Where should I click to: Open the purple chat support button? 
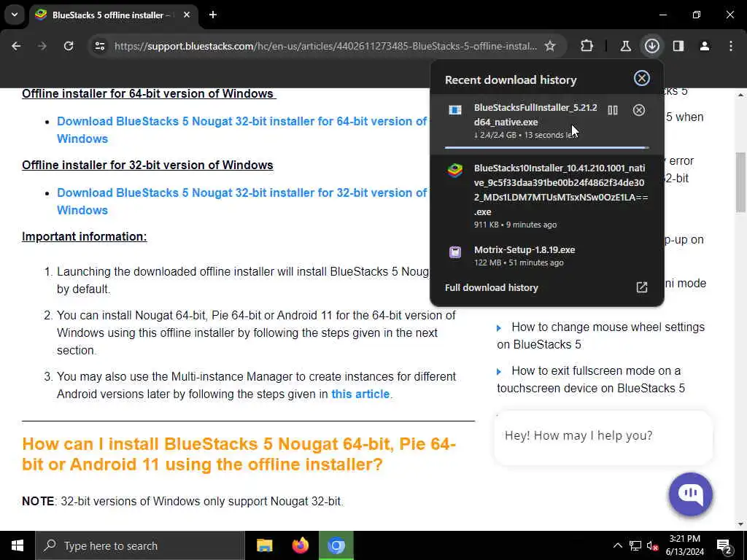[690, 494]
